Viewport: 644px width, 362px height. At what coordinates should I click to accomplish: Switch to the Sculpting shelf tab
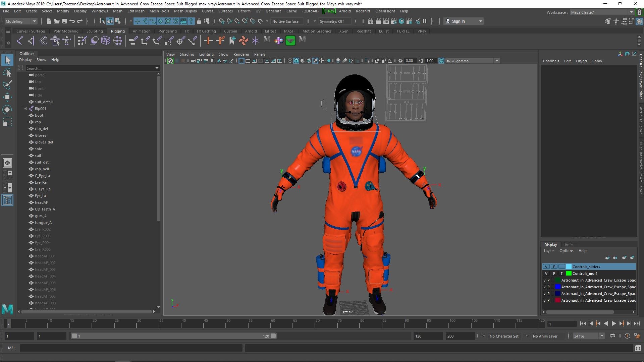point(95,31)
